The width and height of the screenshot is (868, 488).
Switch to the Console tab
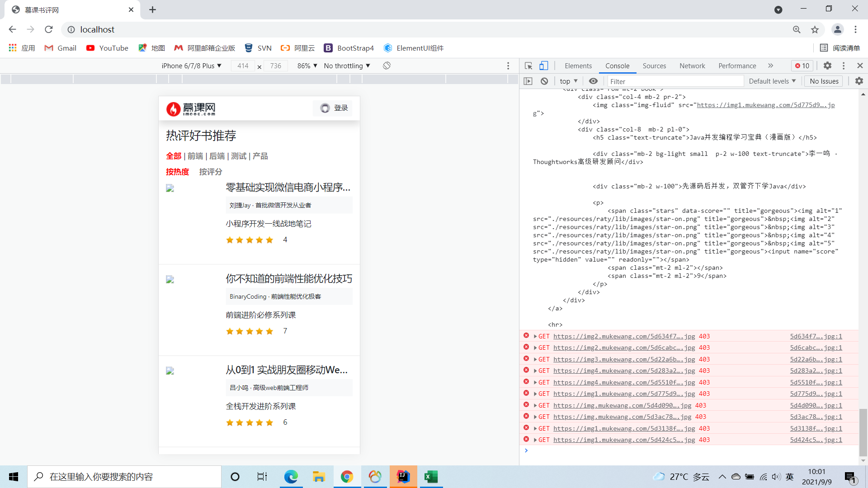[617, 66]
